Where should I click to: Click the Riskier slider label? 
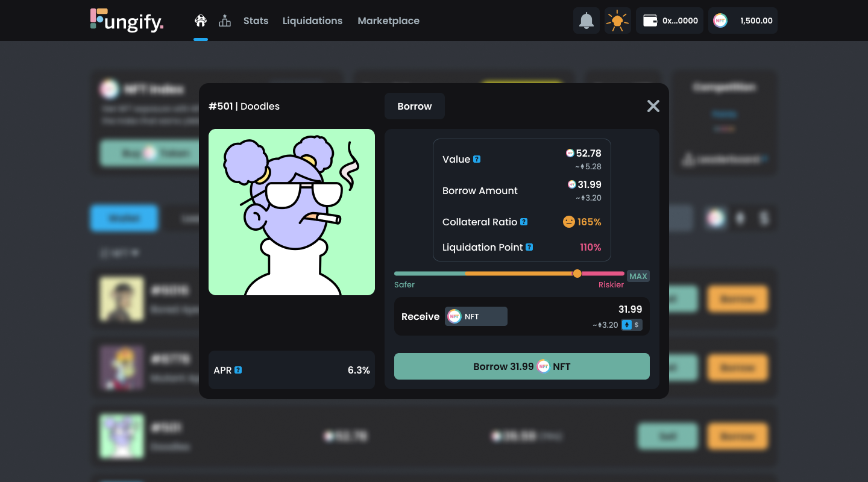pyautogui.click(x=611, y=284)
